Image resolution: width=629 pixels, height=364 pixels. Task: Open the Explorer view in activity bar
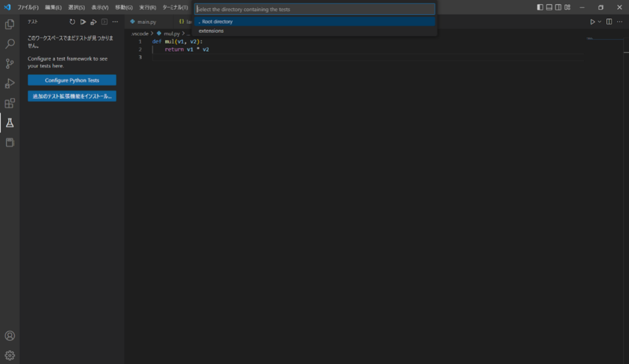pyautogui.click(x=10, y=25)
